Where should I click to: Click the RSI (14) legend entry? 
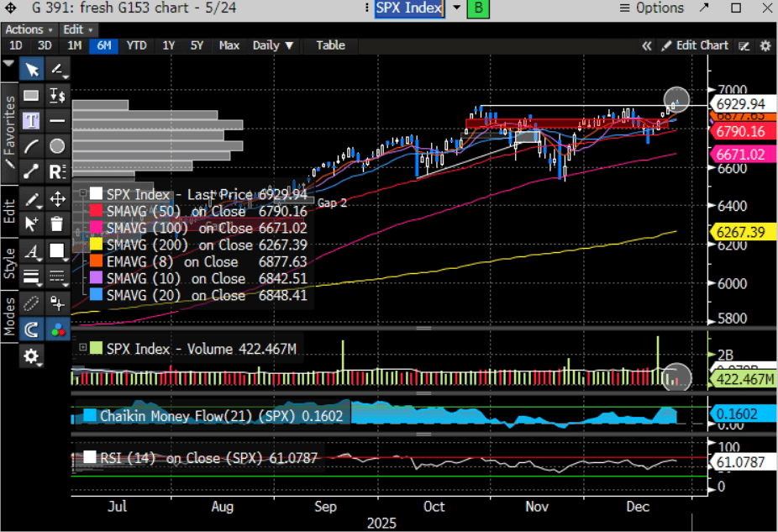[x=201, y=457]
